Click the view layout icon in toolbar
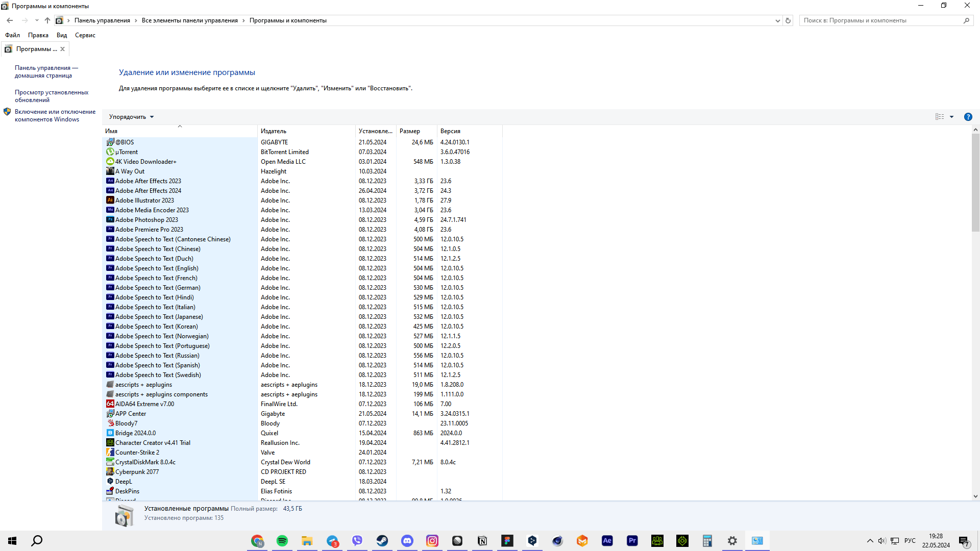 pos(940,117)
